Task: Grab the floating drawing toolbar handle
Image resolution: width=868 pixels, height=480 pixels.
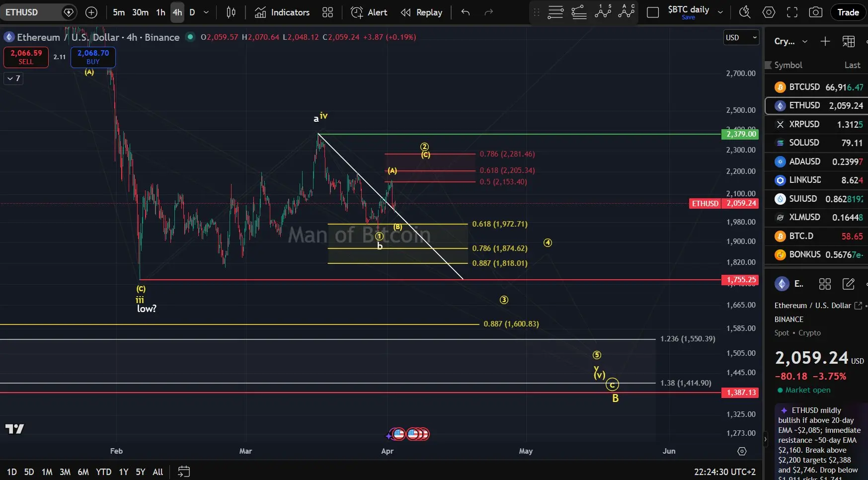Action: click(x=536, y=12)
